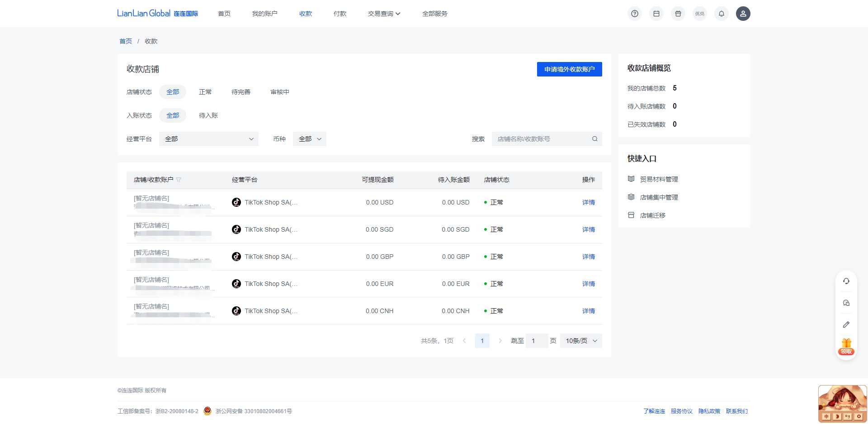Image resolution: width=868 pixels, height=424 pixels.
Task: Click 申请境外收款账户 button
Action: point(569,69)
